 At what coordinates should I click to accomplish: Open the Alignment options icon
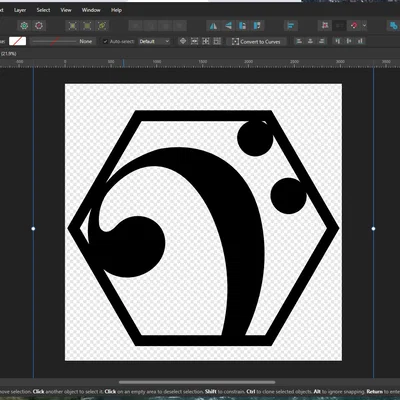click(x=291, y=26)
